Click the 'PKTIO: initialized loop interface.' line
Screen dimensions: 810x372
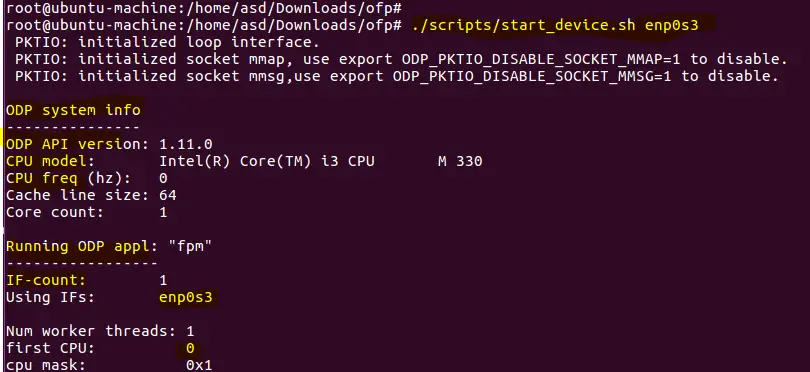pos(167,42)
